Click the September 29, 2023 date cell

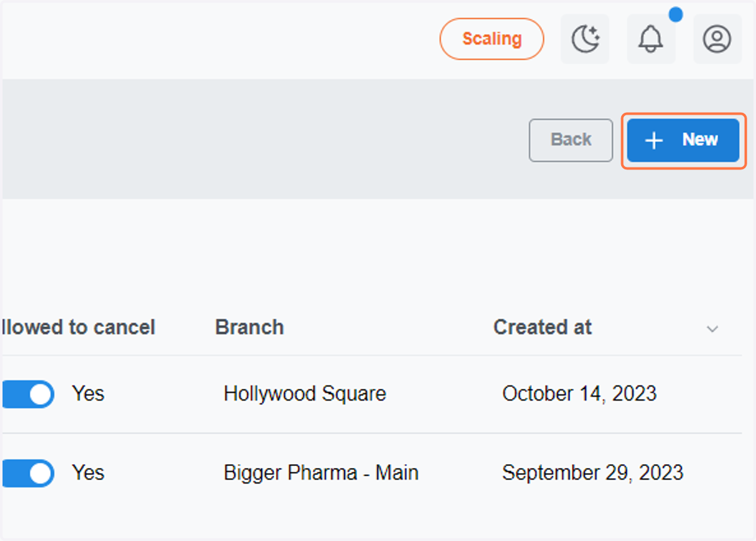tap(593, 473)
